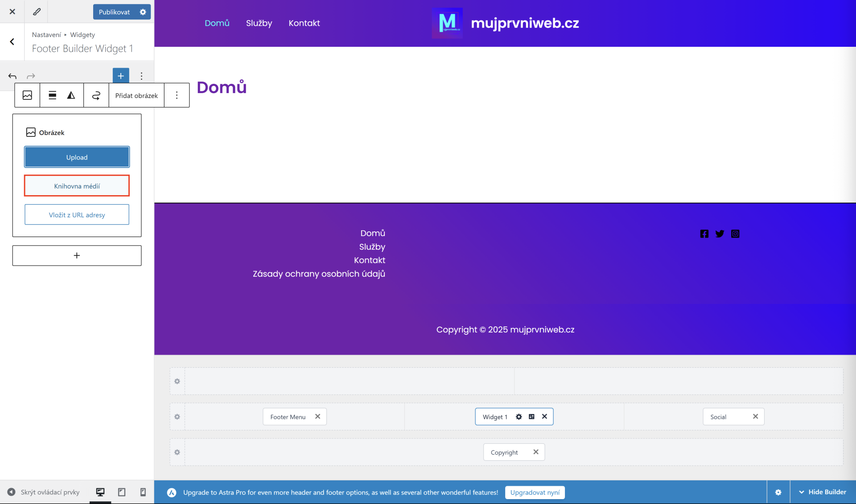Click Facebook icon in footer
Image resolution: width=856 pixels, height=504 pixels.
(704, 234)
